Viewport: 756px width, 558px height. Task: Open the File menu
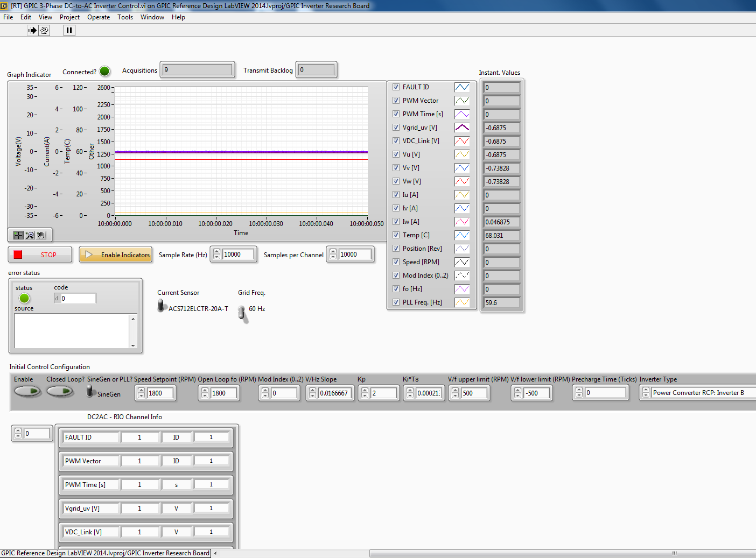[8, 17]
